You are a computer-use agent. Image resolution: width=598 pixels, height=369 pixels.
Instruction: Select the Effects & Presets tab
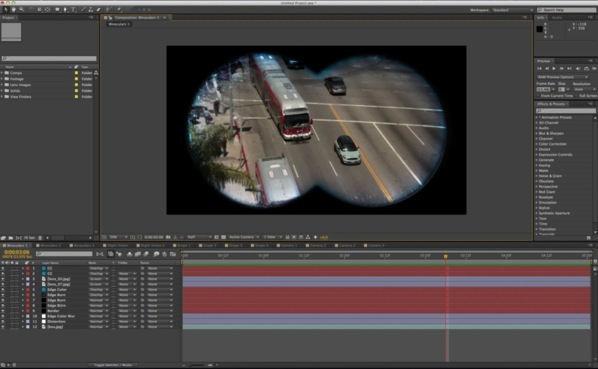pyautogui.click(x=551, y=104)
